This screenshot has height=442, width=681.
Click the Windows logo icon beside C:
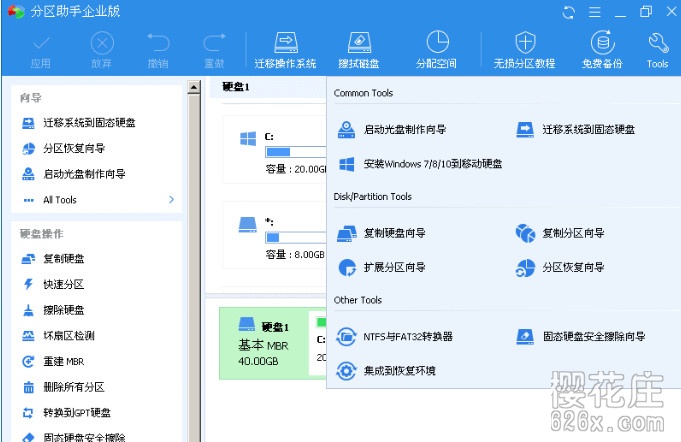[248, 139]
